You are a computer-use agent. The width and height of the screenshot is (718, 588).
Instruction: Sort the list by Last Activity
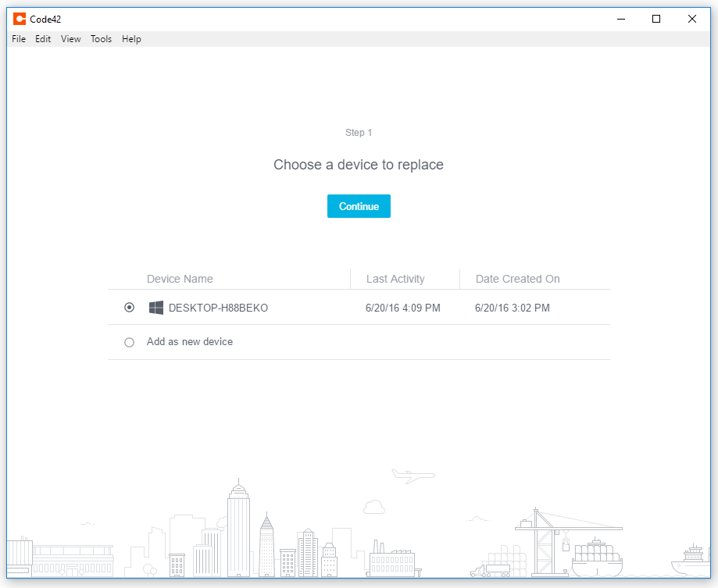395,279
